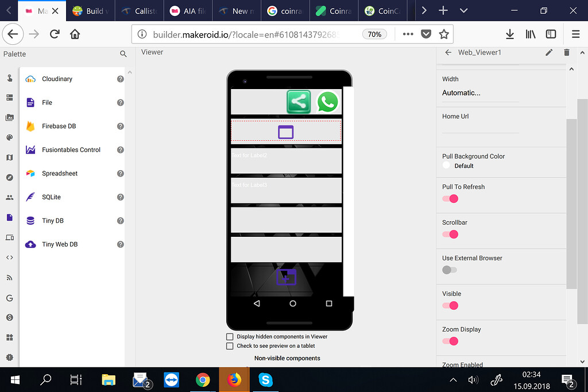The image size is (588, 392).
Task: Select Text for Label2 in preview
Action: [249, 155]
